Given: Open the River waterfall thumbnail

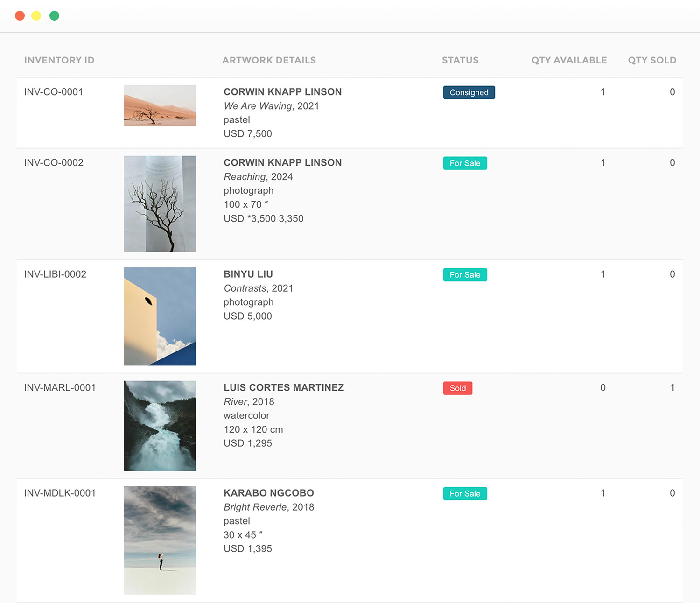Looking at the screenshot, I should coord(160,426).
